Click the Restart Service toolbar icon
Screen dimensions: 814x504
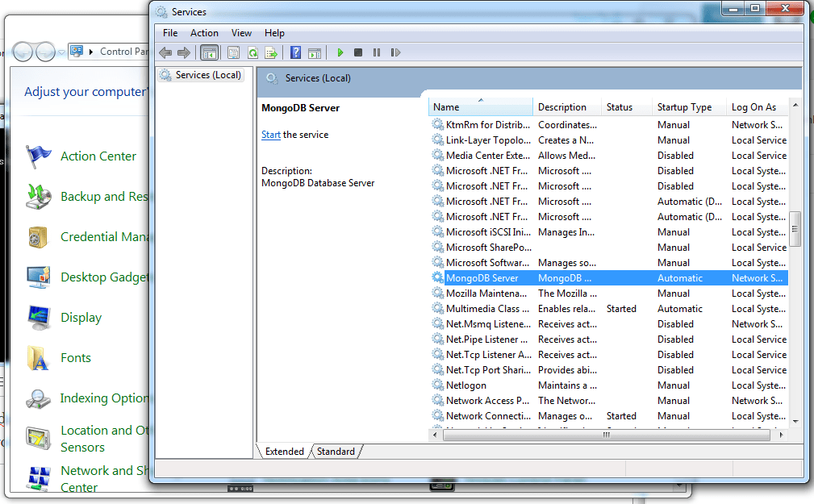[395, 52]
